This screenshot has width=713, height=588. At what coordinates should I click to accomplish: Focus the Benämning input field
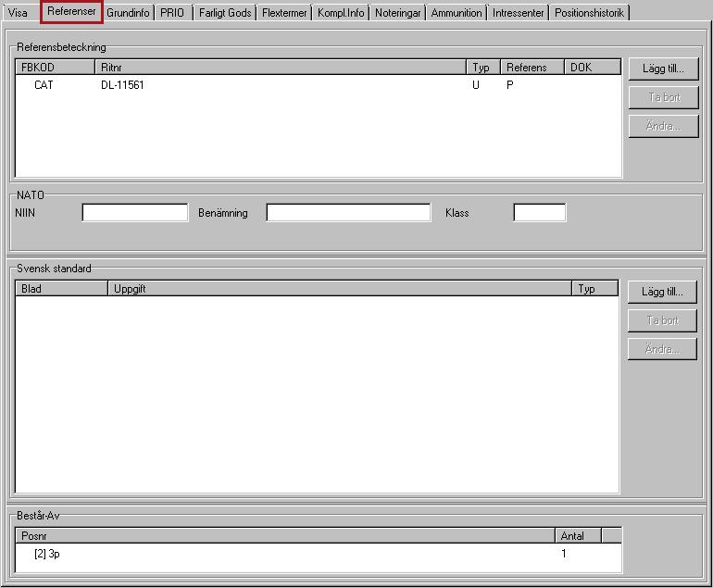(349, 212)
